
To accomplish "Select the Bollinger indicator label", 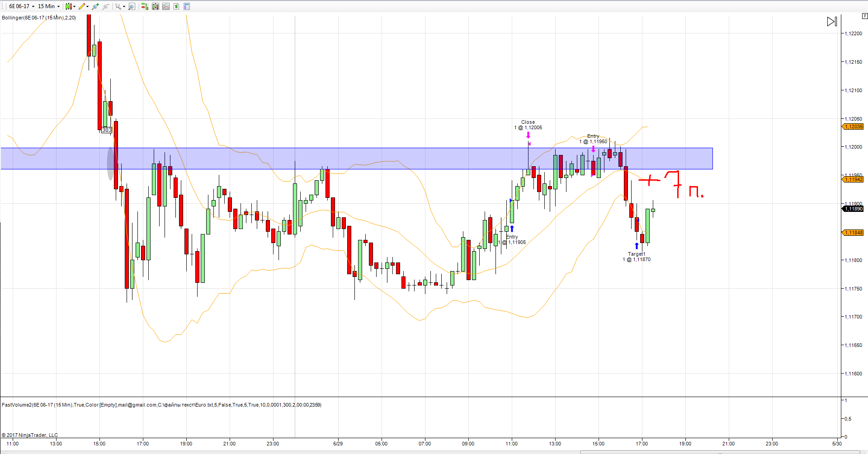I will coord(39,18).
